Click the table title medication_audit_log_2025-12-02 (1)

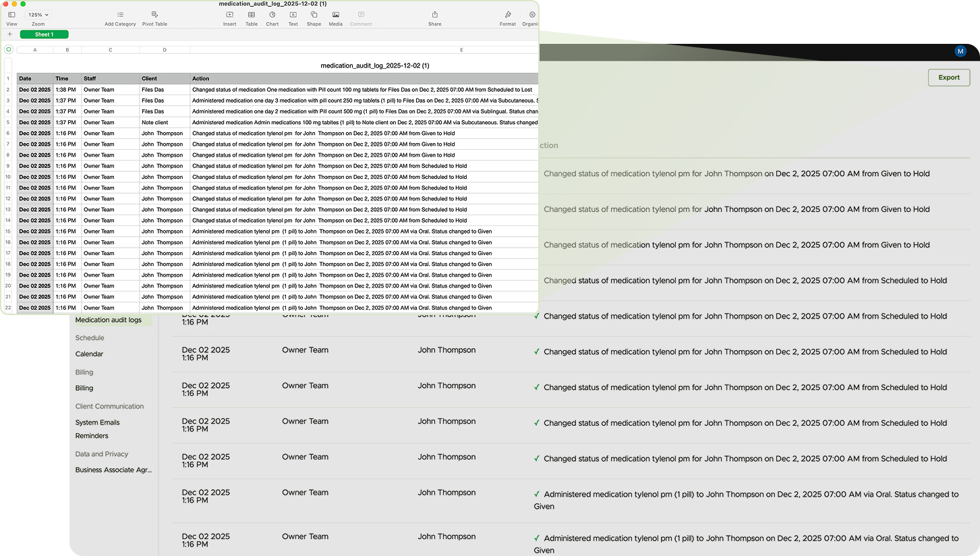pos(375,65)
